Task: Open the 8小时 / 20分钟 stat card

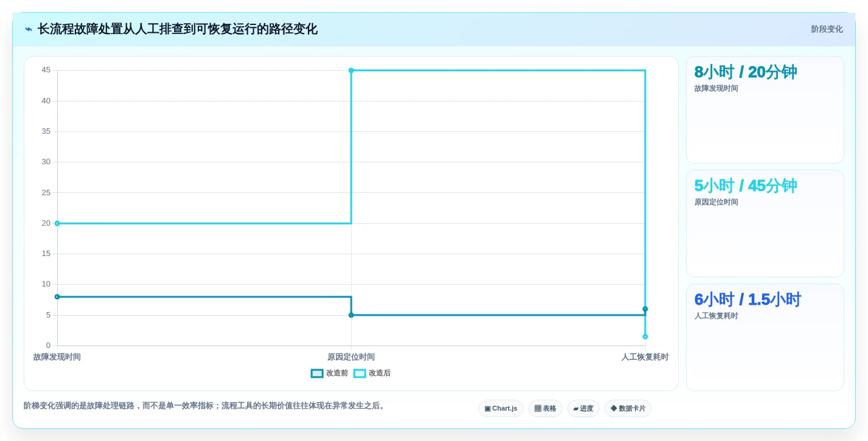Action: pyautogui.click(x=765, y=110)
